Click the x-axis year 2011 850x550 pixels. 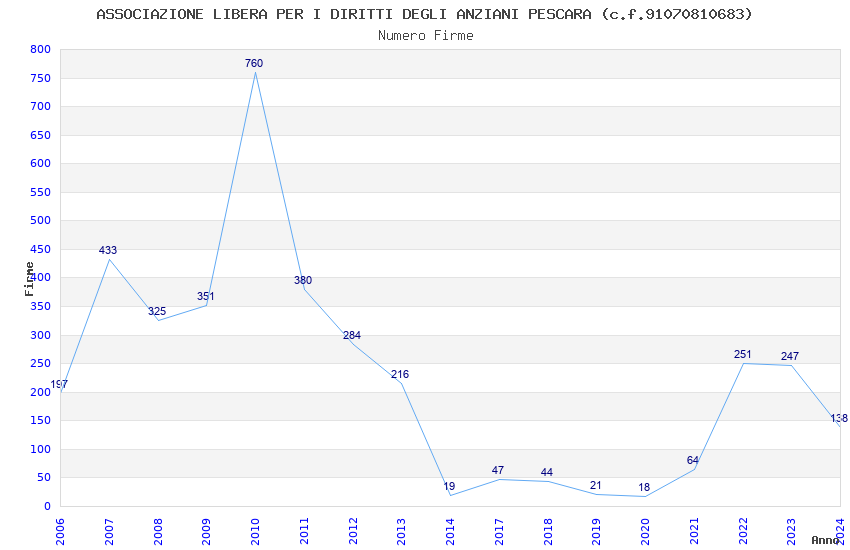(x=304, y=532)
